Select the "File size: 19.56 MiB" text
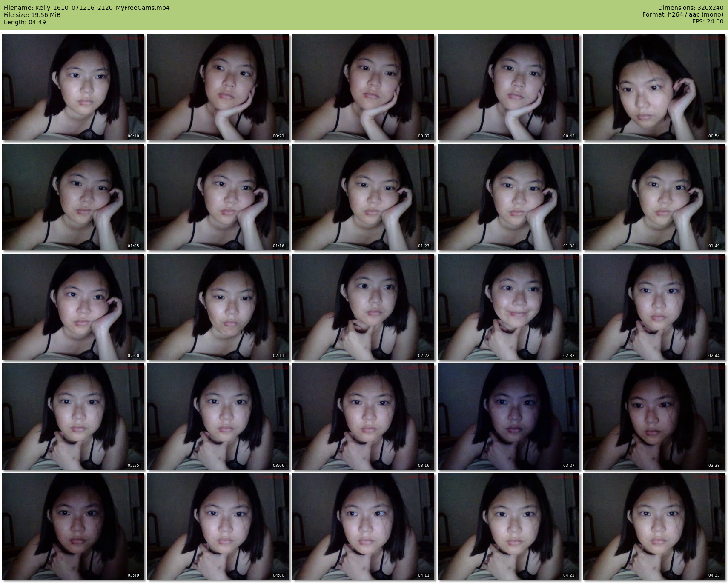 pyautogui.click(x=32, y=15)
